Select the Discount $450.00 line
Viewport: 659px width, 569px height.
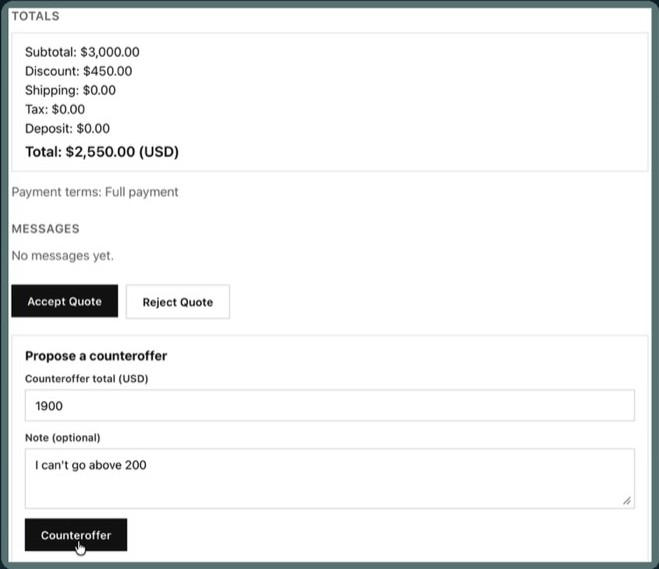click(79, 71)
